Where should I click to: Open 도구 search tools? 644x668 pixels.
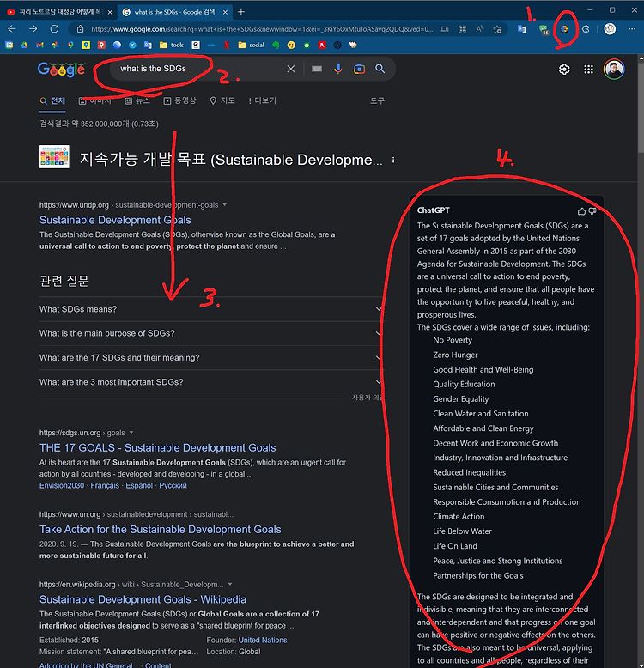click(377, 101)
